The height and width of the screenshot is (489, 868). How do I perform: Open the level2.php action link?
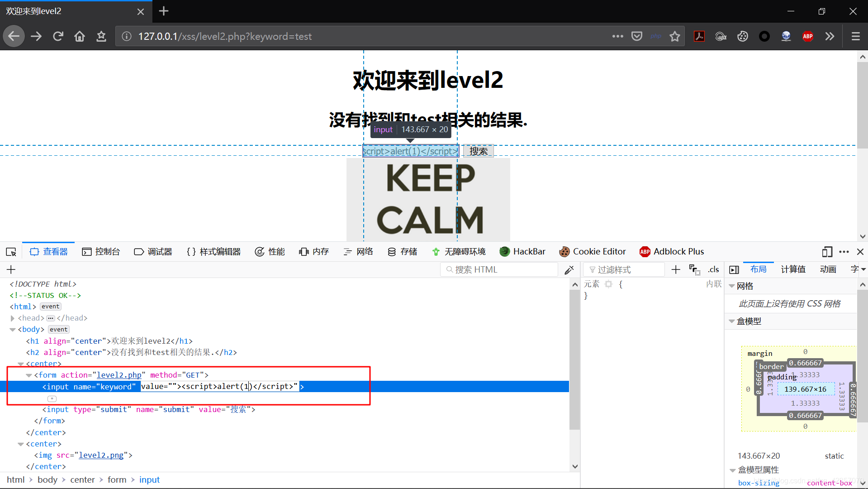119,375
